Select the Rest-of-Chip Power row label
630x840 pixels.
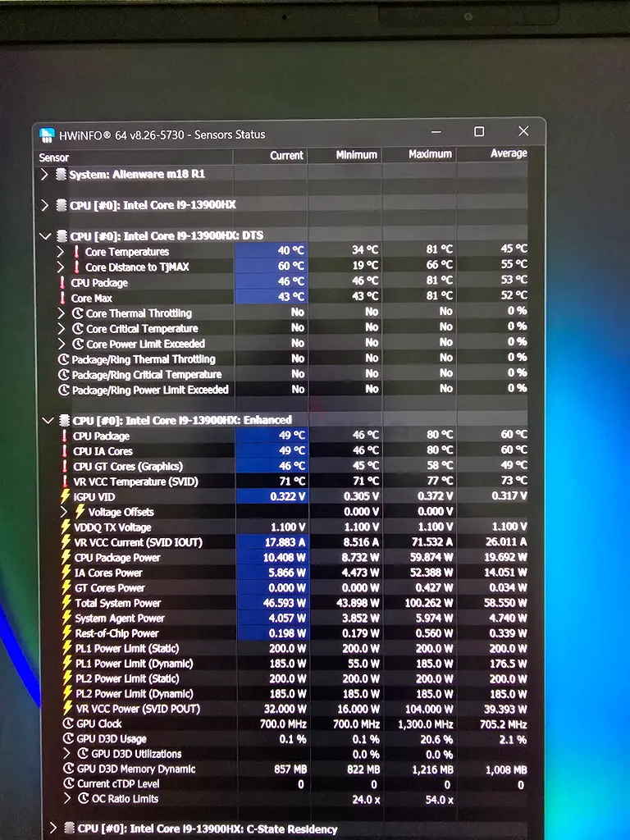click(116, 633)
